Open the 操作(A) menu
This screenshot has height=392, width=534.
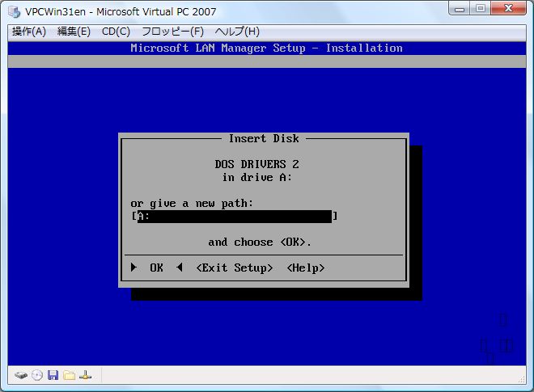point(29,32)
